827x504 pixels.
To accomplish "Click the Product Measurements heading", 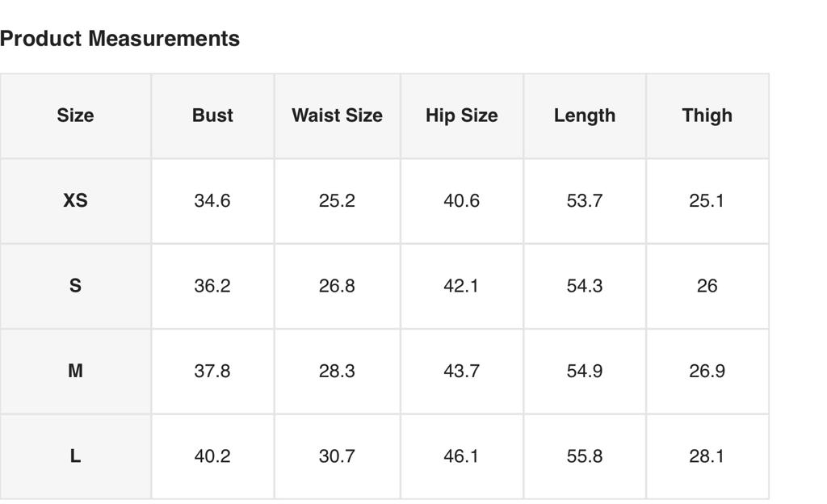I will [120, 39].
